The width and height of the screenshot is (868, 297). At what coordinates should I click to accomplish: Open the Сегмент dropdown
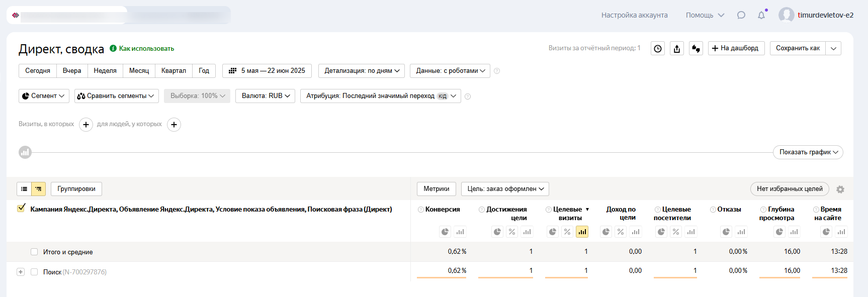click(x=44, y=96)
